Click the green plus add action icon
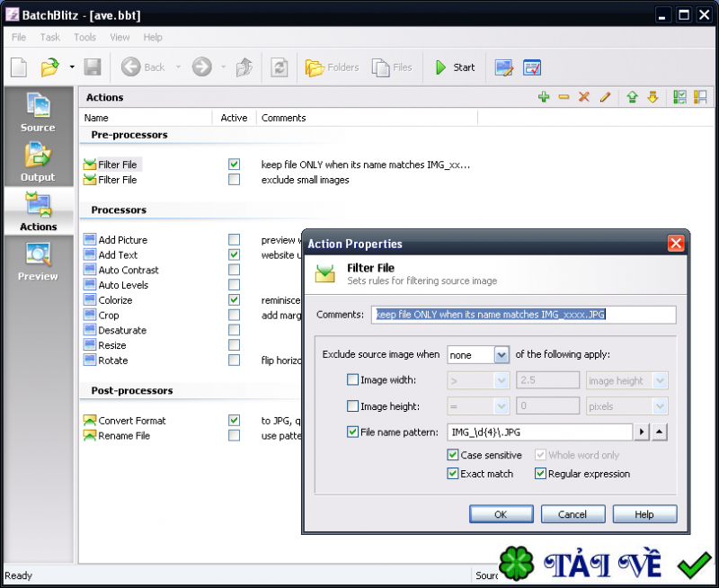 click(544, 97)
